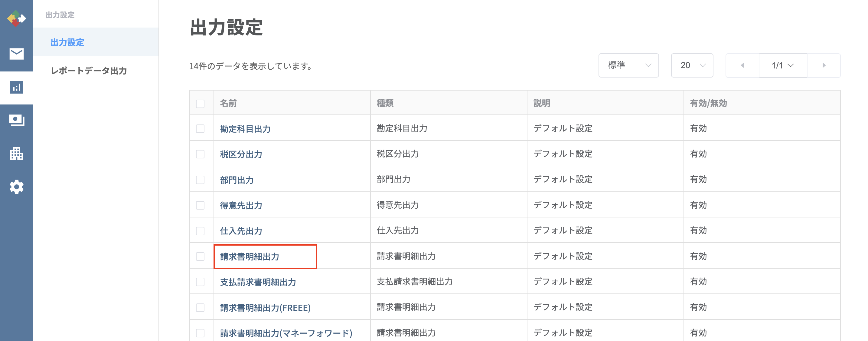Toggle the select-all header checkbox
This screenshot has width=868, height=341.
tap(200, 104)
